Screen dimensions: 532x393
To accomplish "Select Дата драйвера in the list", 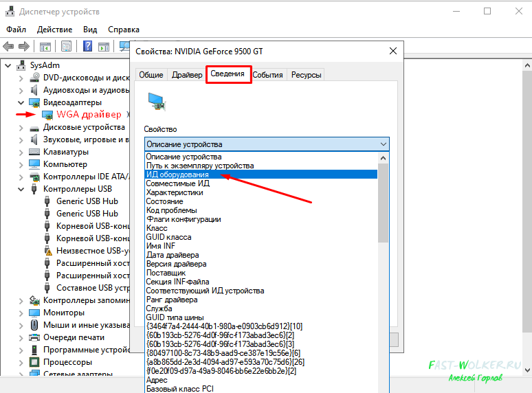I will [261, 255].
